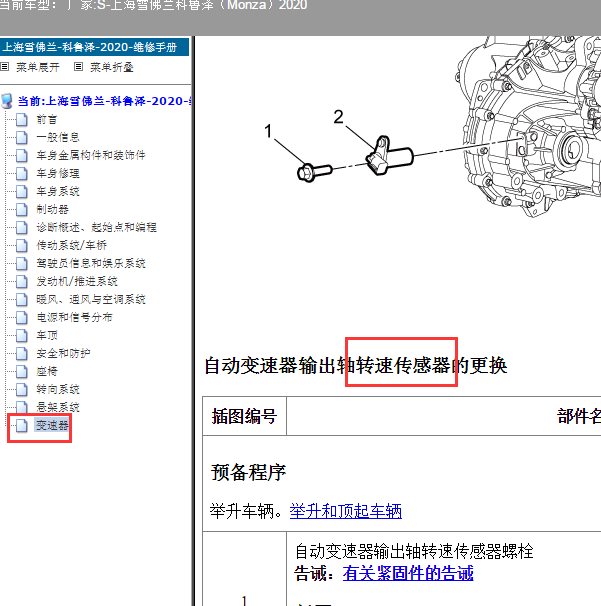Image resolution: width=601 pixels, height=606 pixels.
Task: Click the page icon next to 车身修理
Action: click(x=22, y=173)
